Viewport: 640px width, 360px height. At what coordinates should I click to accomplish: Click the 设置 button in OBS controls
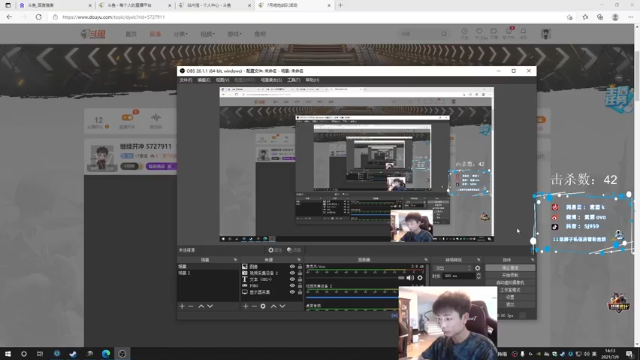[510, 297]
